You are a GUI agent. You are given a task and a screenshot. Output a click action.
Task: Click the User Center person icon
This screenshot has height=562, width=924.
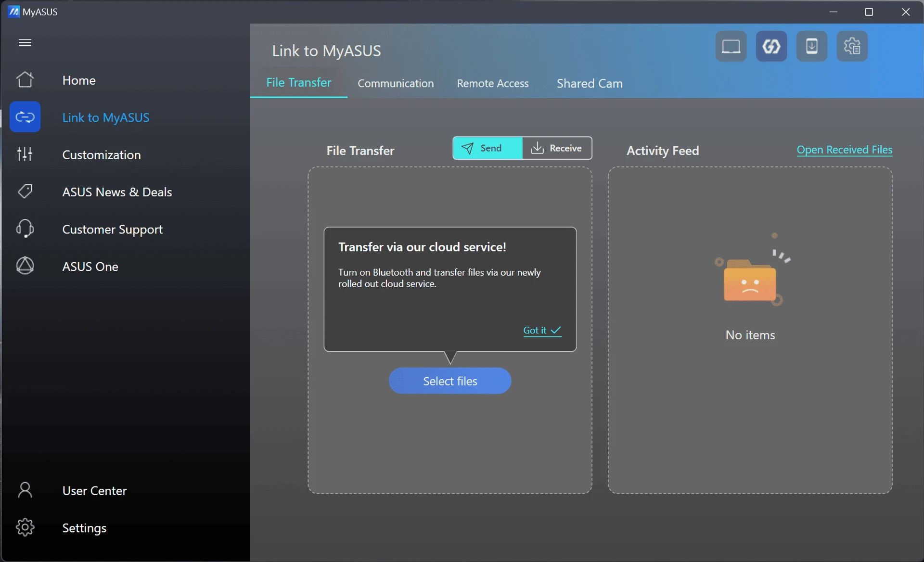pos(25,490)
